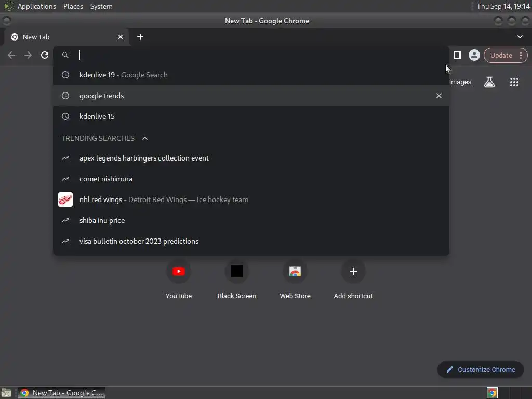Image resolution: width=532 pixels, height=399 pixels.
Task: Open the Places menu
Action: coord(73,6)
